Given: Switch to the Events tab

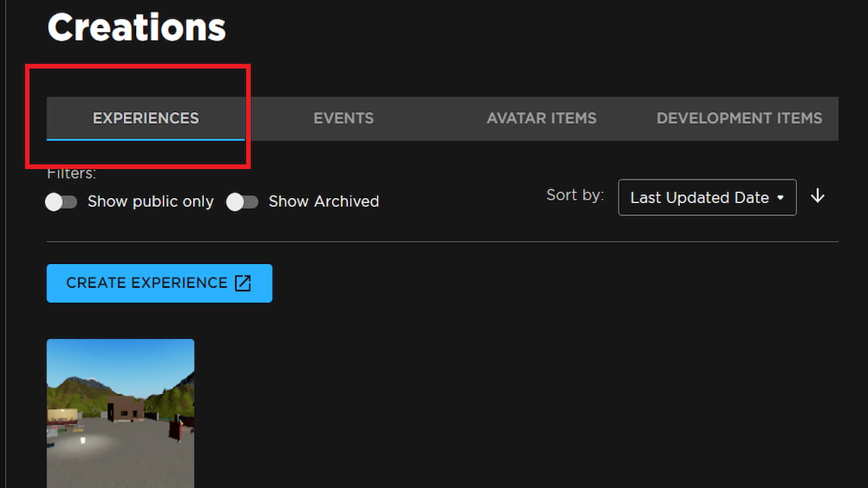Looking at the screenshot, I should click(343, 118).
